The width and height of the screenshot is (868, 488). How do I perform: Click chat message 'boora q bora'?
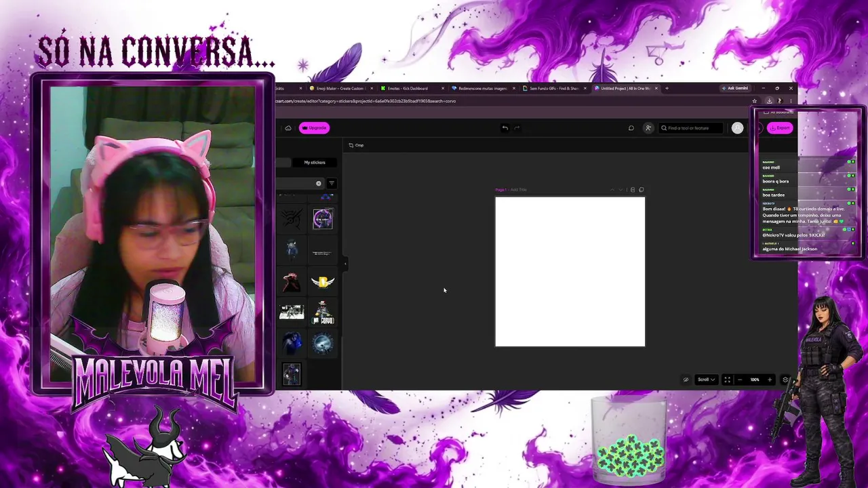[775, 181]
